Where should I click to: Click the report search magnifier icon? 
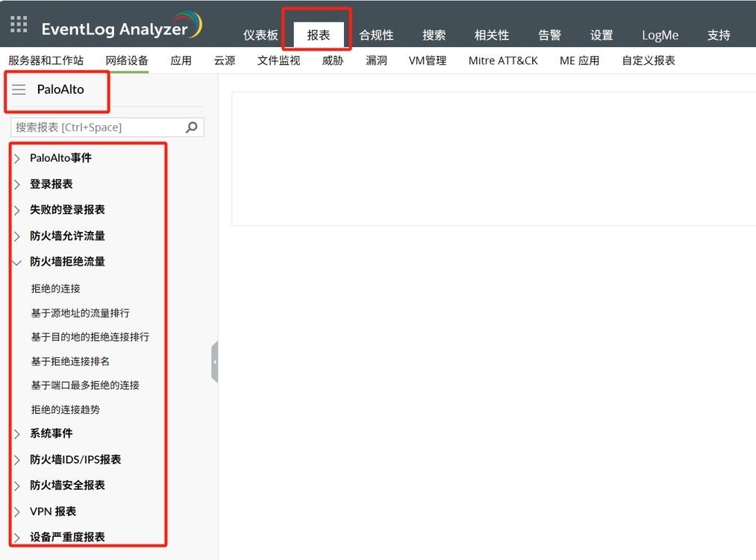191,128
